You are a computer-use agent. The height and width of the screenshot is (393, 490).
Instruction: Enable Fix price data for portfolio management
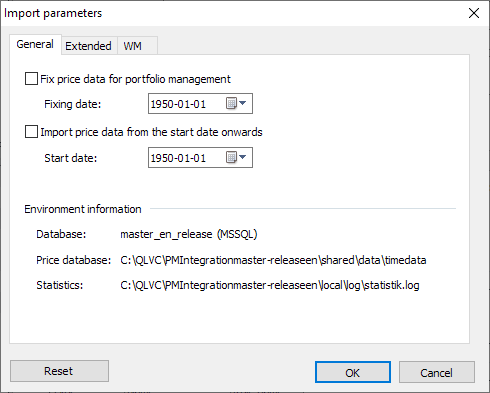coord(31,79)
